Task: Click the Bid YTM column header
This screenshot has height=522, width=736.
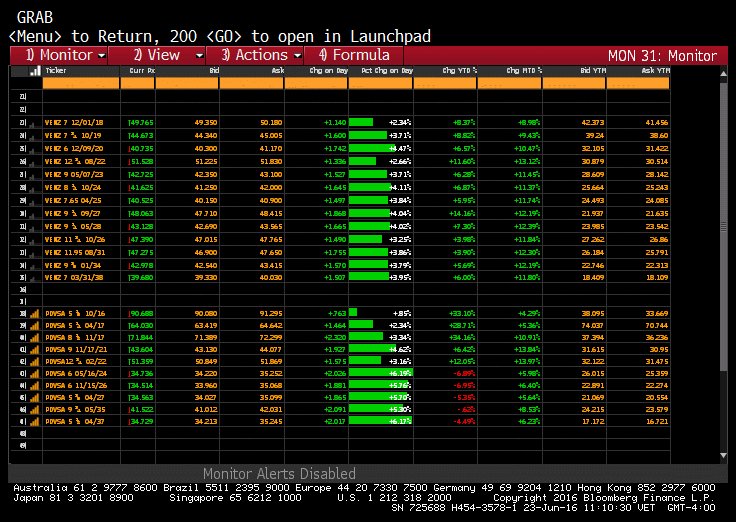Action: click(x=593, y=70)
